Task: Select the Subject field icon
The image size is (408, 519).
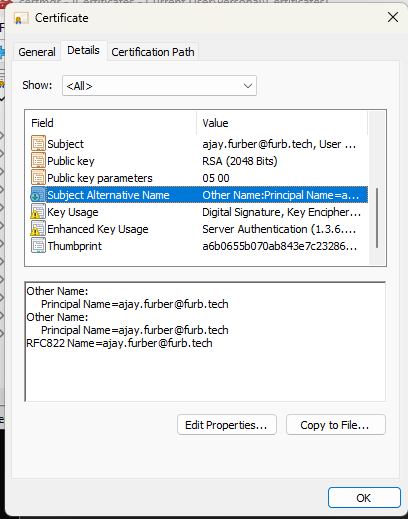Action: [x=38, y=144]
